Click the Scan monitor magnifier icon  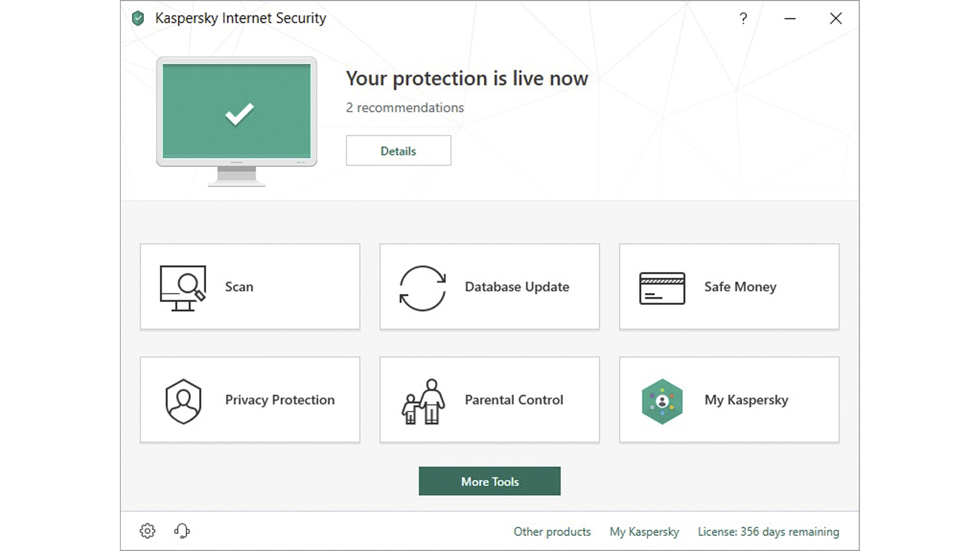(183, 288)
